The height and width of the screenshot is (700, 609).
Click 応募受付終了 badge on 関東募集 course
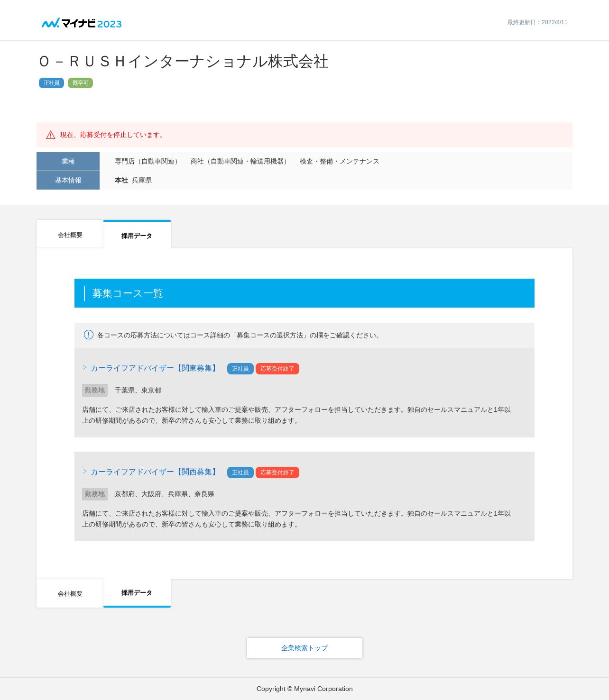click(277, 369)
